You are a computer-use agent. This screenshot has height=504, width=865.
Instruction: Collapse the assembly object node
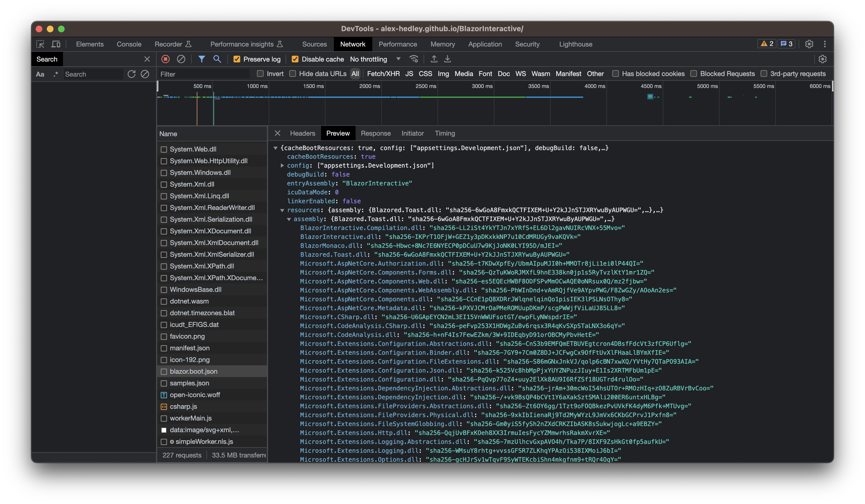coord(289,219)
